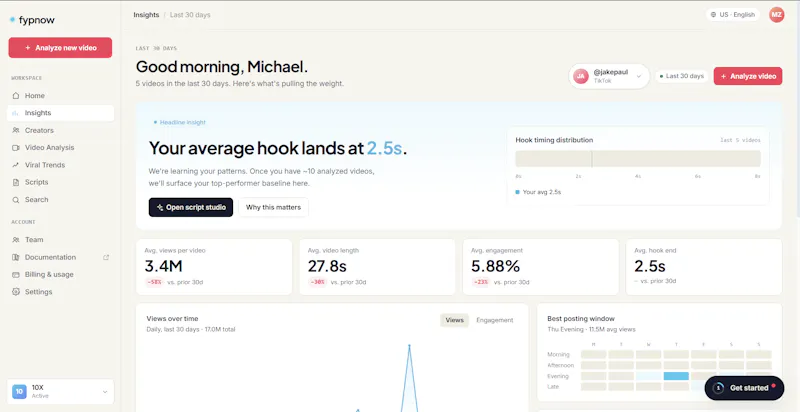Click the Avg. views per video card
The image size is (800, 412).
[214, 267]
